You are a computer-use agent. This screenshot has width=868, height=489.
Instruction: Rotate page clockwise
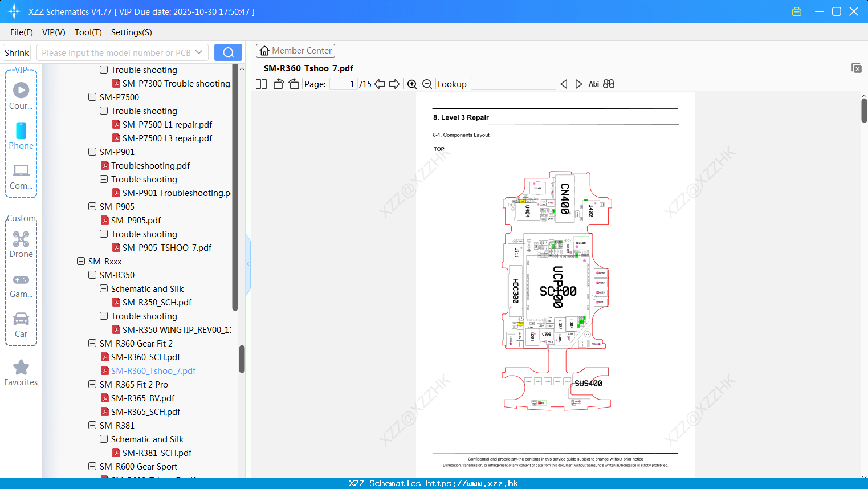(294, 84)
